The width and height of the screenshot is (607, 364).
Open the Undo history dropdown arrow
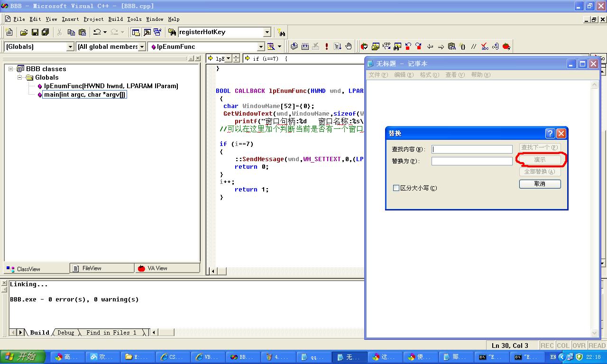pyautogui.click(x=105, y=32)
